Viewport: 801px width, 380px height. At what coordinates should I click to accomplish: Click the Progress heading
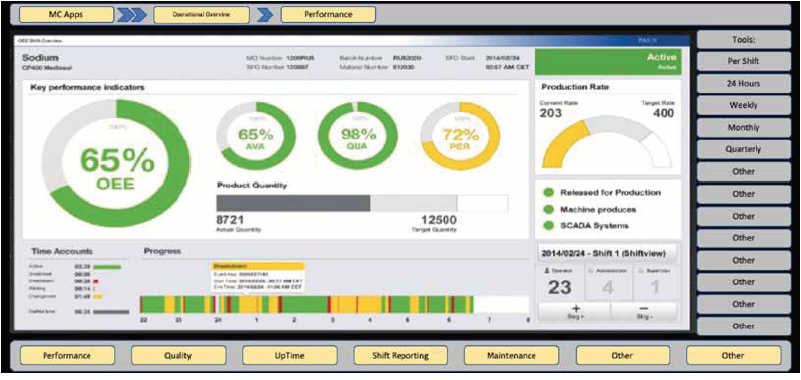pyautogui.click(x=162, y=251)
